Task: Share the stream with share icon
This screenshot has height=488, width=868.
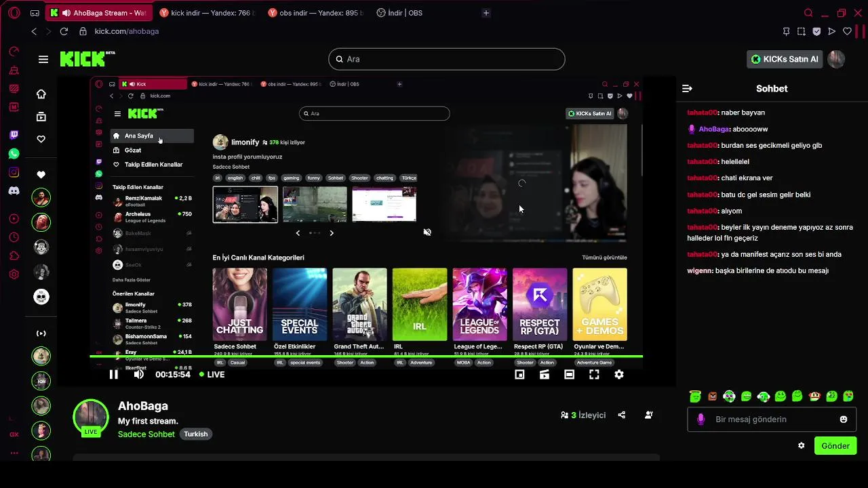Action: [622, 415]
